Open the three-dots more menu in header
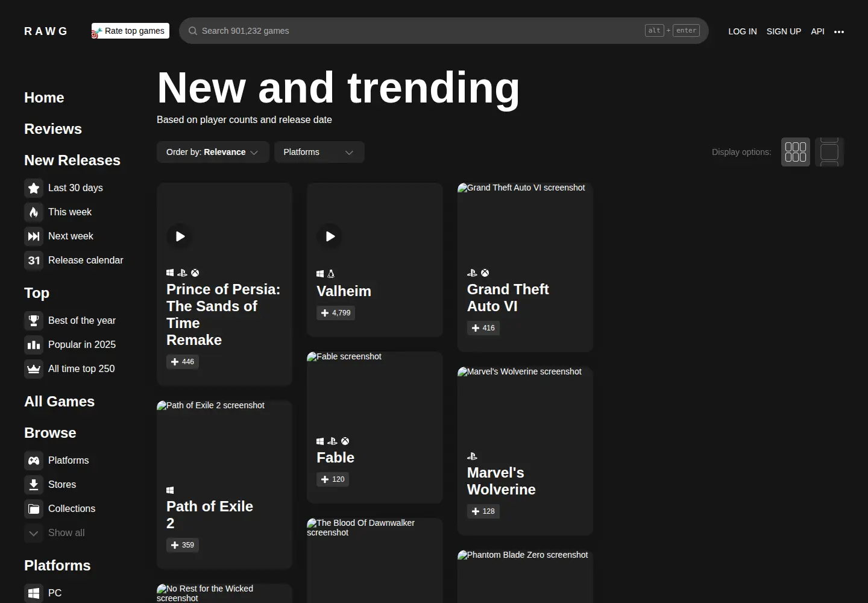Viewport: 868px width, 603px height. tap(839, 31)
